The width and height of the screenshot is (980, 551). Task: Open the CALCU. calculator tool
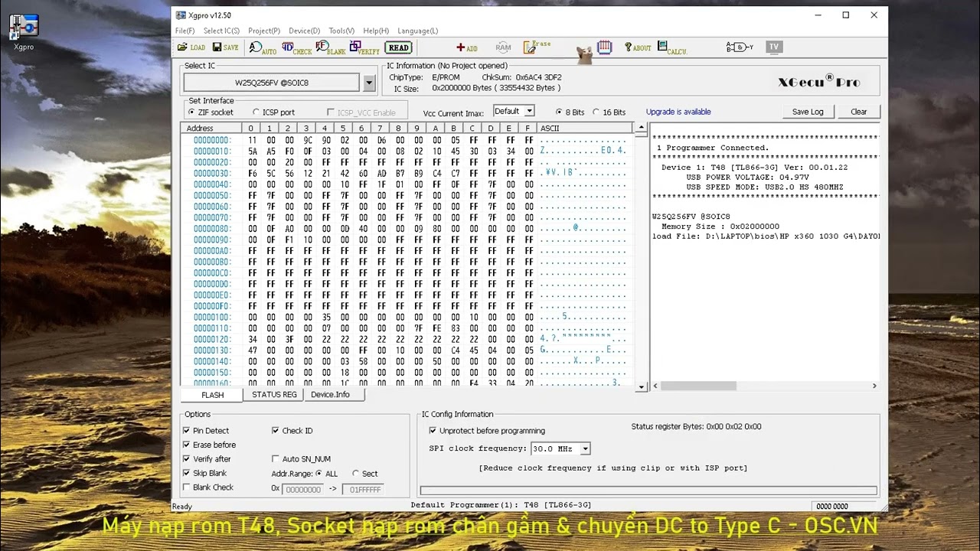click(672, 47)
